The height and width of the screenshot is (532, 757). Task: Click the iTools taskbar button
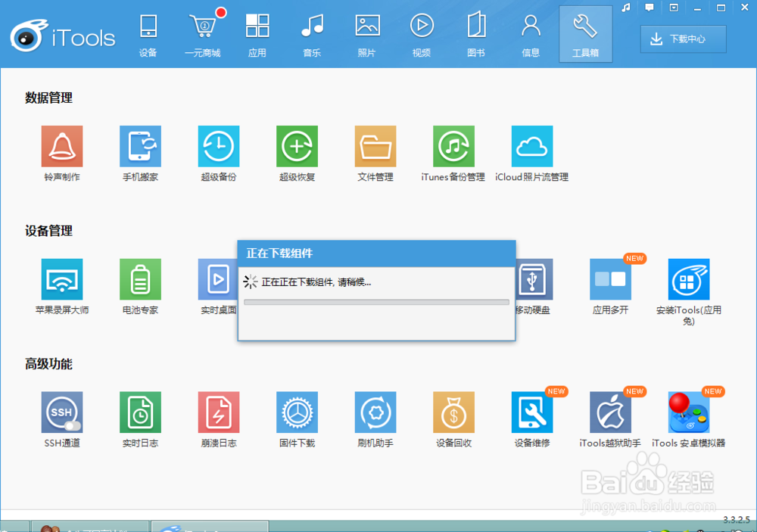coord(210,526)
